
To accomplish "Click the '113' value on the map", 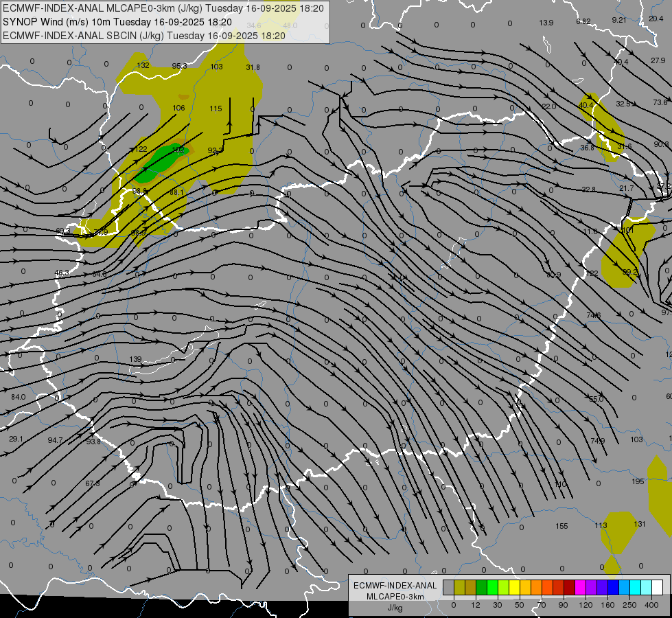I will 601,525.
